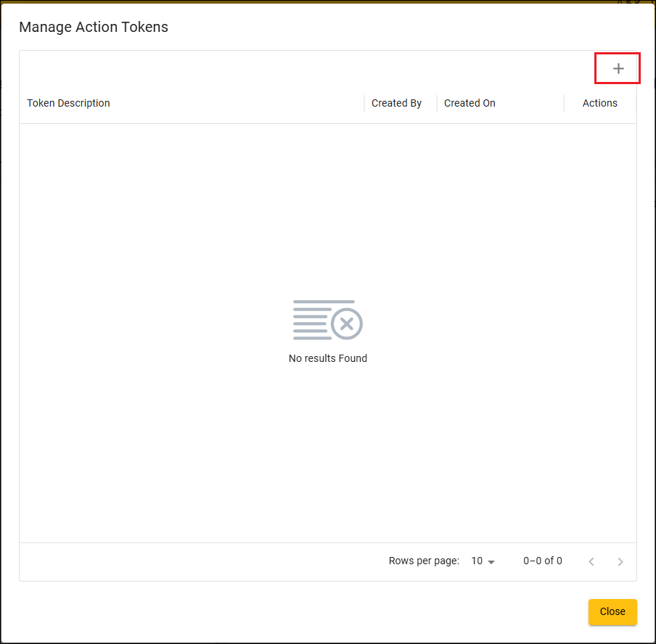The height and width of the screenshot is (644, 656).
Task: Sort by the Token Description column header
Action: pyautogui.click(x=69, y=103)
